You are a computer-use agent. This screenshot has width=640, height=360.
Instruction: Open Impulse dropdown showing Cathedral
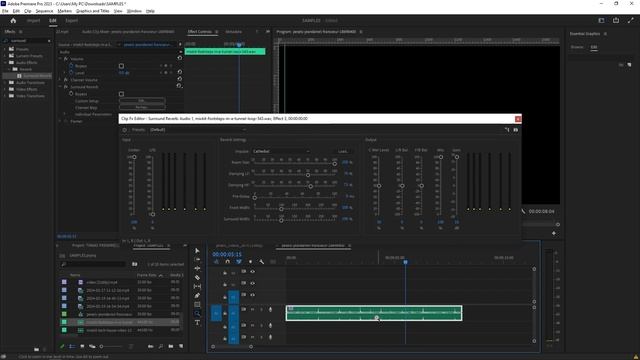(280, 151)
